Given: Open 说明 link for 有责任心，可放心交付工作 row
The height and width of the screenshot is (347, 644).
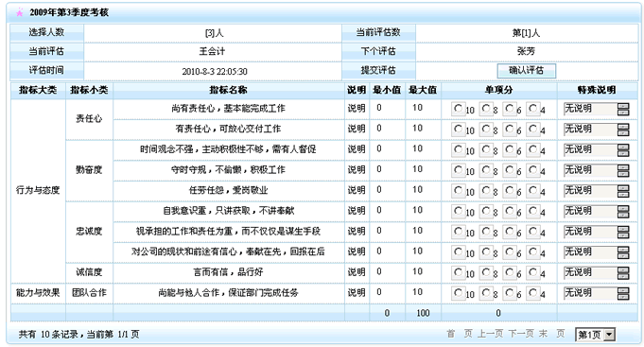Looking at the screenshot, I should tap(357, 129).
